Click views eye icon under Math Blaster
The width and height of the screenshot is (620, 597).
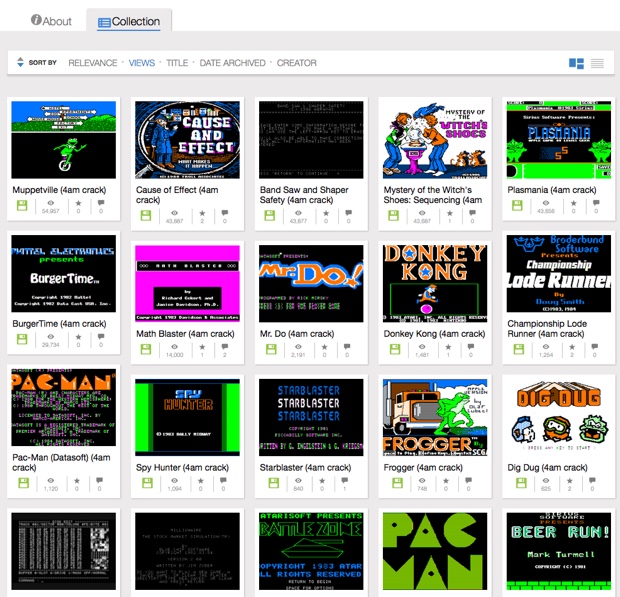pyautogui.click(x=174, y=347)
